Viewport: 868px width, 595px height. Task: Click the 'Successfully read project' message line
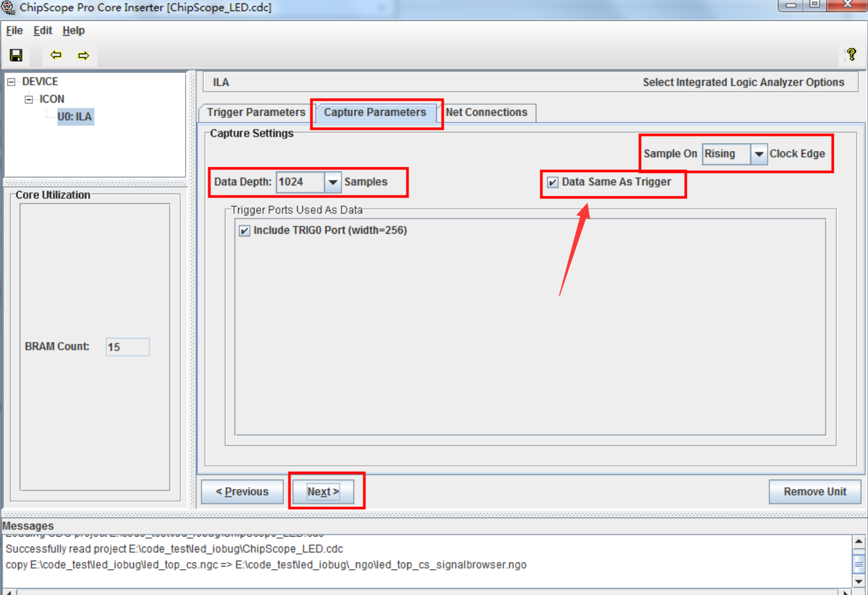[x=174, y=549]
